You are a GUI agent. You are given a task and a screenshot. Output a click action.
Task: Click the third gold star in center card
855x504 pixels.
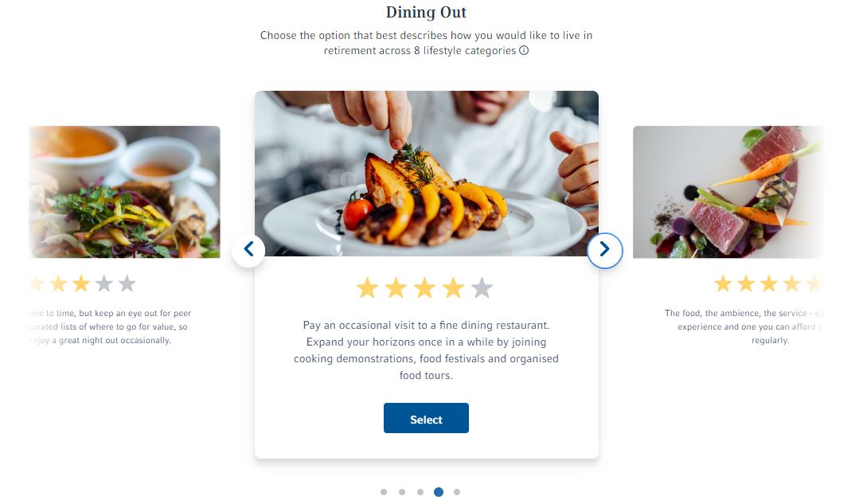pos(424,287)
